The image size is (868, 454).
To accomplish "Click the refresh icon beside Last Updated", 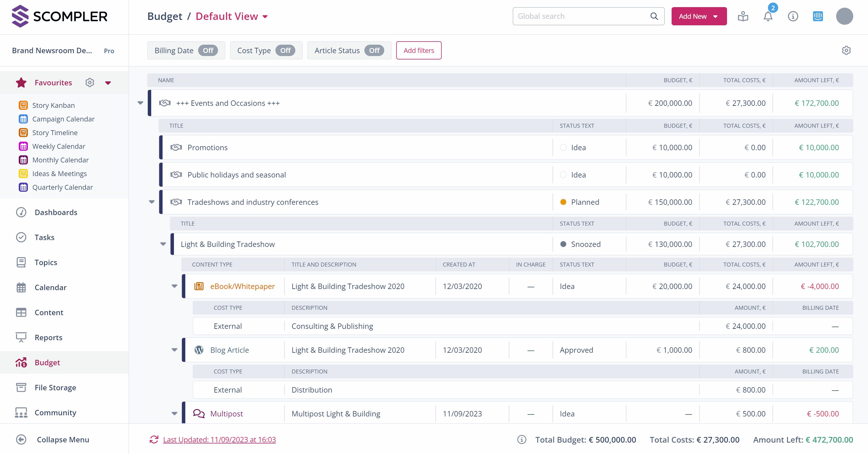I will click(154, 439).
